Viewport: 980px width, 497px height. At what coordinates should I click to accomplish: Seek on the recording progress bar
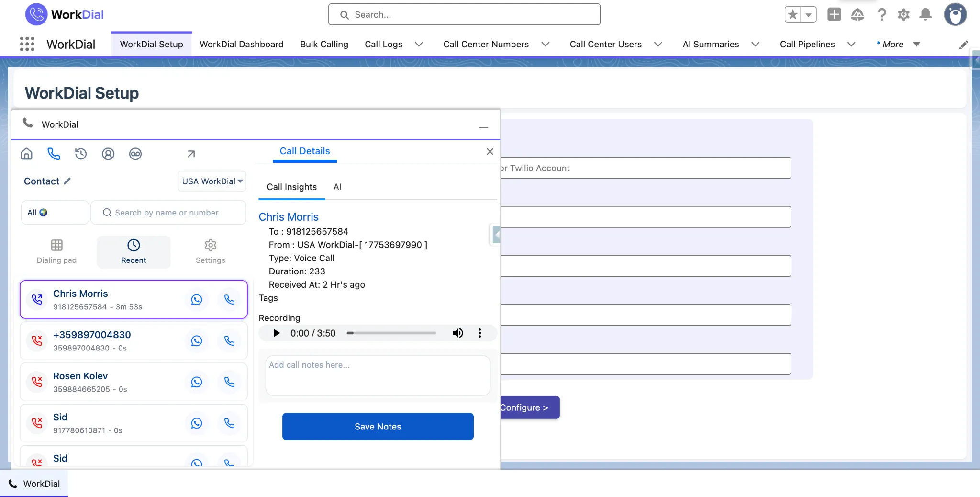point(391,333)
